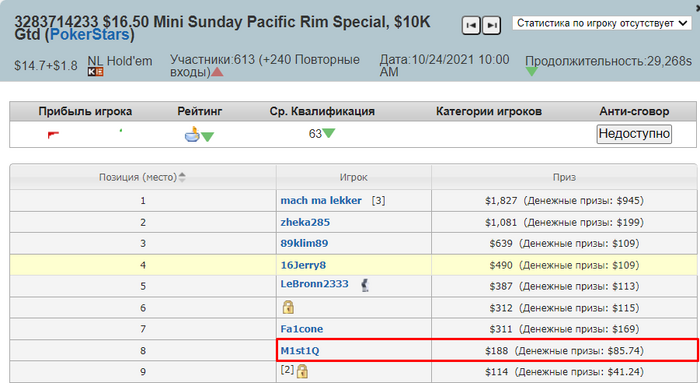
Task: Open the Статистика по игроку dropdown
Action: [x=601, y=23]
